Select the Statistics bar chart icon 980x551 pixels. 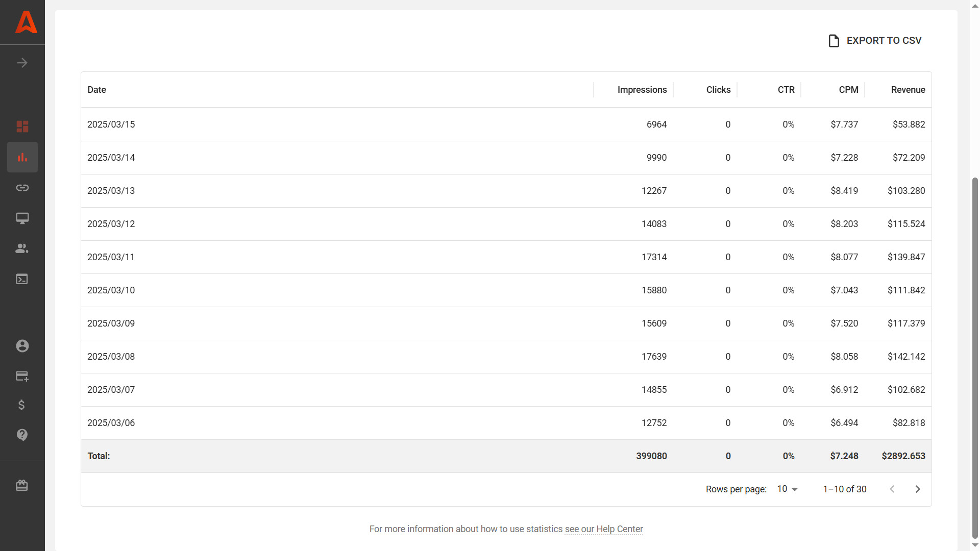click(22, 157)
